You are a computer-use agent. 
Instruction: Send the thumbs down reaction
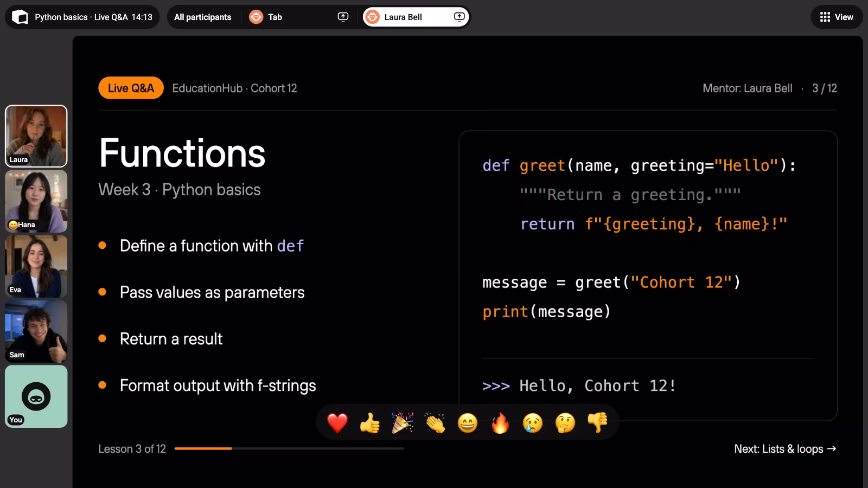598,422
